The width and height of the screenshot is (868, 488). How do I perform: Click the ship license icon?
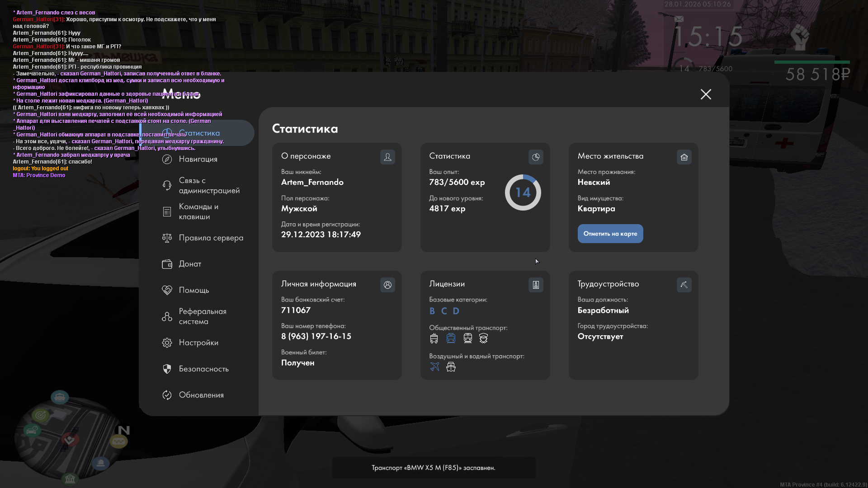451,366
